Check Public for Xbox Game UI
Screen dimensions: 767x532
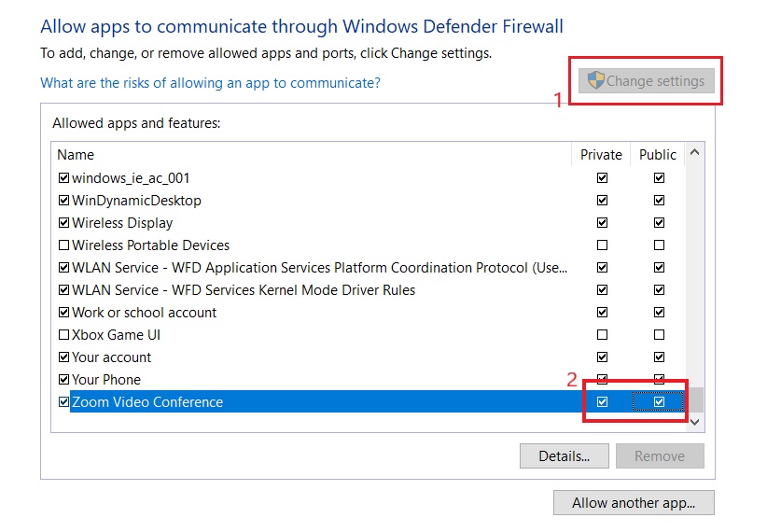pos(659,335)
